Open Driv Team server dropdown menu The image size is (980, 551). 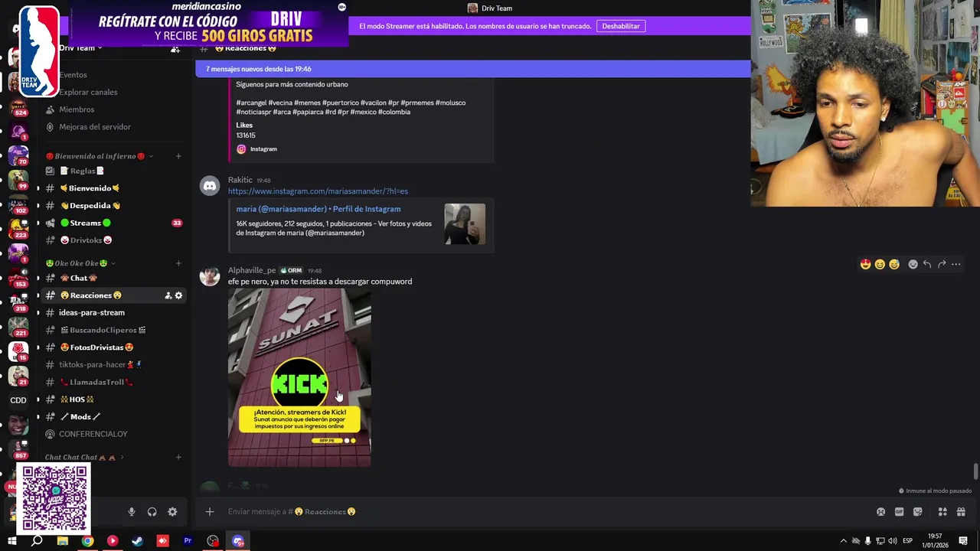point(80,48)
